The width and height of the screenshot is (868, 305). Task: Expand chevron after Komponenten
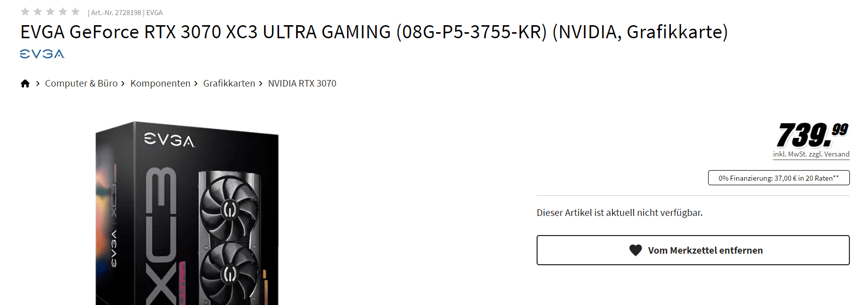click(196, 84)
